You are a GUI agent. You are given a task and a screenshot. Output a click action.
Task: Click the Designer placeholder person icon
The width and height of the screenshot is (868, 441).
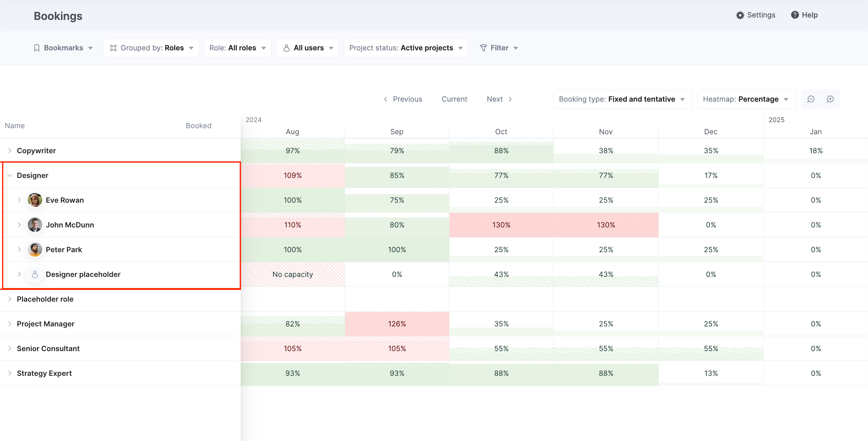pyautogui.click(x=35, y=274)
